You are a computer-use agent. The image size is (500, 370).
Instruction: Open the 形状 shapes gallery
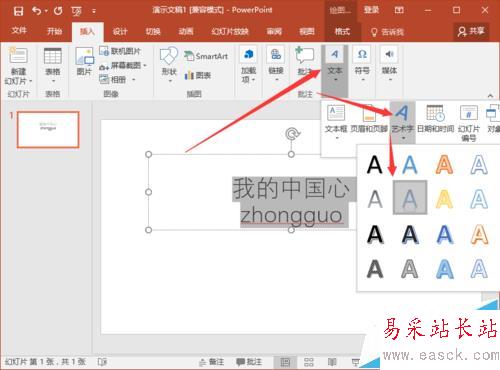pyautogui.click(x=169, y=64)
